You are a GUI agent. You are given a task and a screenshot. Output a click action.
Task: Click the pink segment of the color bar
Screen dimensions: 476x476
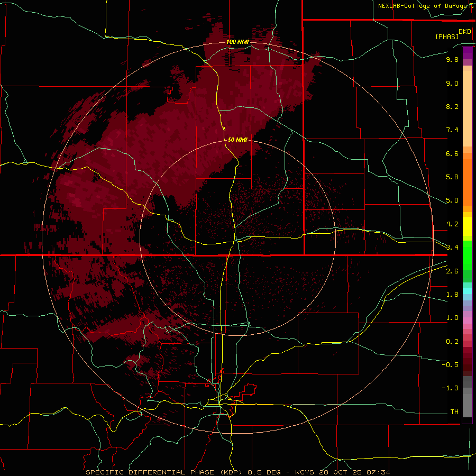pyautogui.click(x=467, y=321)
